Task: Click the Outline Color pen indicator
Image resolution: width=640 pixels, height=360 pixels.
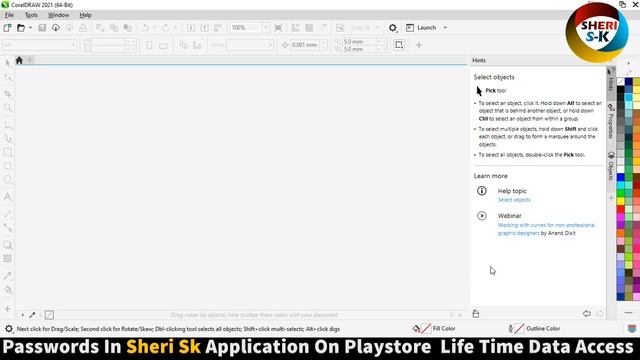Action: click(x=511, y=329)
